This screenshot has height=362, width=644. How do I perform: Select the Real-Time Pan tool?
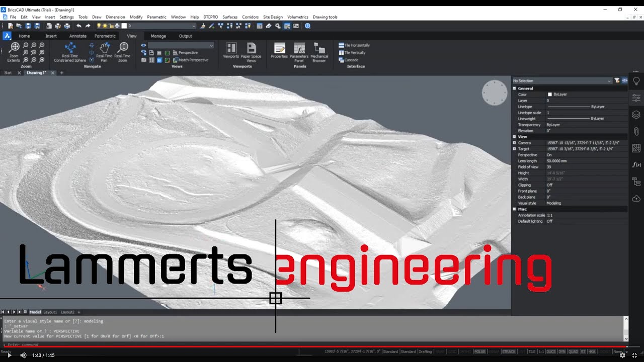click(x=104, y=52)
